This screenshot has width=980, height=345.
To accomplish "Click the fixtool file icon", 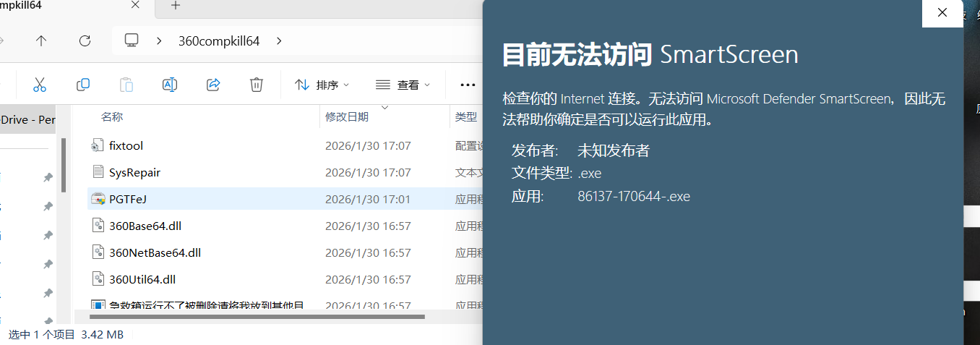I will pos(98,145).
